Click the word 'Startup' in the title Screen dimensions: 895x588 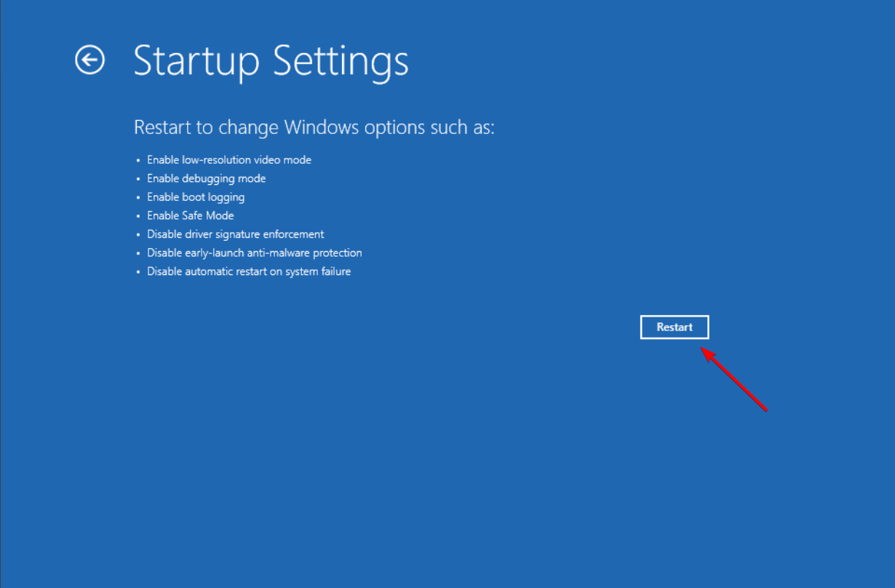click(196, 61)
